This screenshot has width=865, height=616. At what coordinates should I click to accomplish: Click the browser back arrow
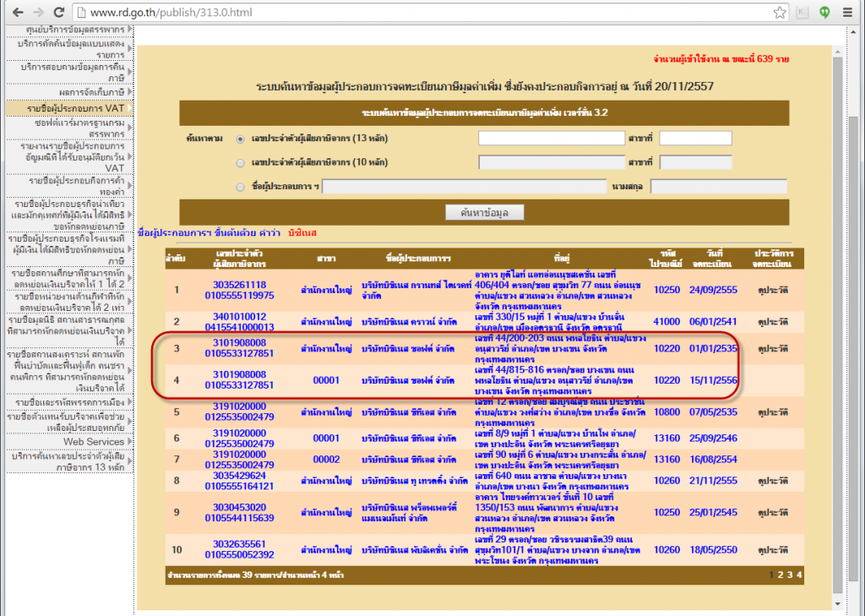click(14, 14)
